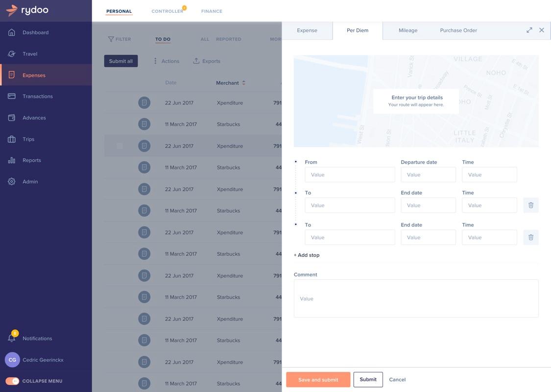Image resolution: width=551 pixels, height=392 pixels.
Task: Open the Filter options
Action: (120, 39)
